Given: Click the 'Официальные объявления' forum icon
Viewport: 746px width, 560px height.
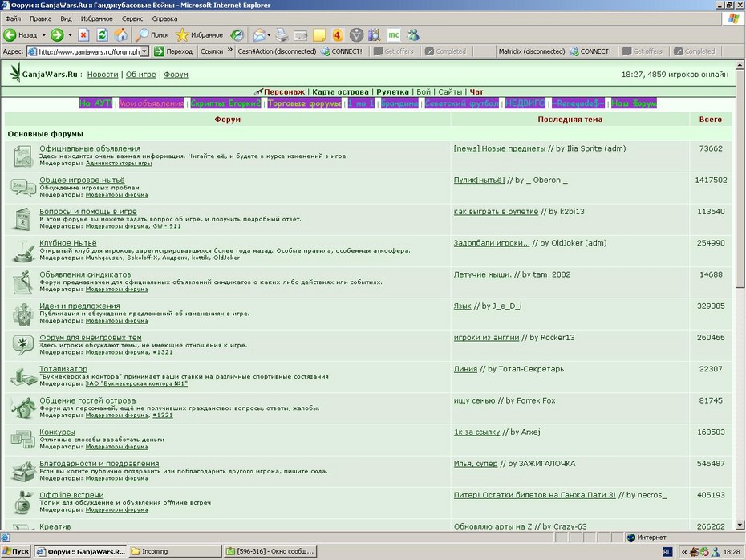Looking at the screenshot, I should (22, 156).
